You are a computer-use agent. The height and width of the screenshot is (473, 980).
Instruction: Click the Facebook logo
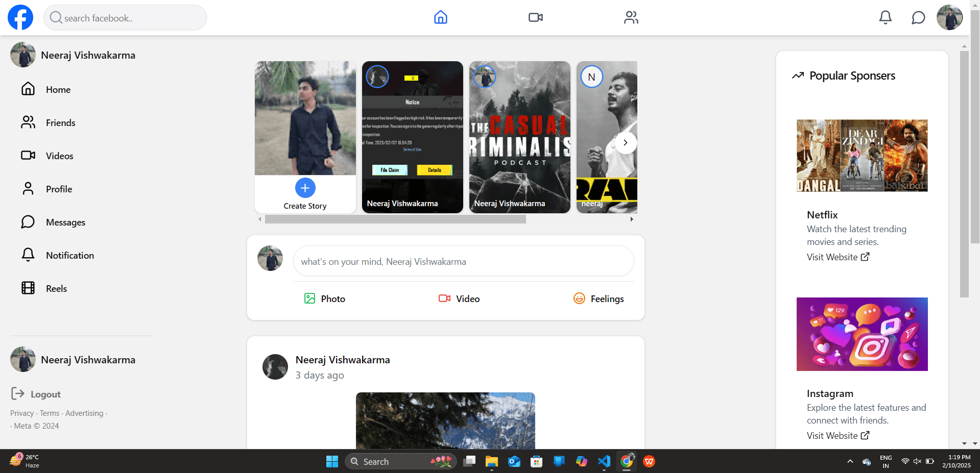click(19, 17)
